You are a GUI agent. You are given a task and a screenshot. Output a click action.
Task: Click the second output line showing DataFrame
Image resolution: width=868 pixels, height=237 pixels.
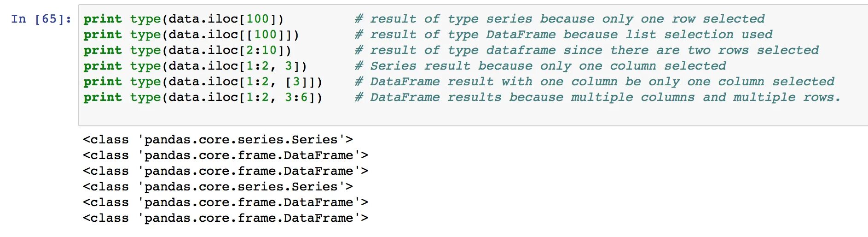point(226,155)
